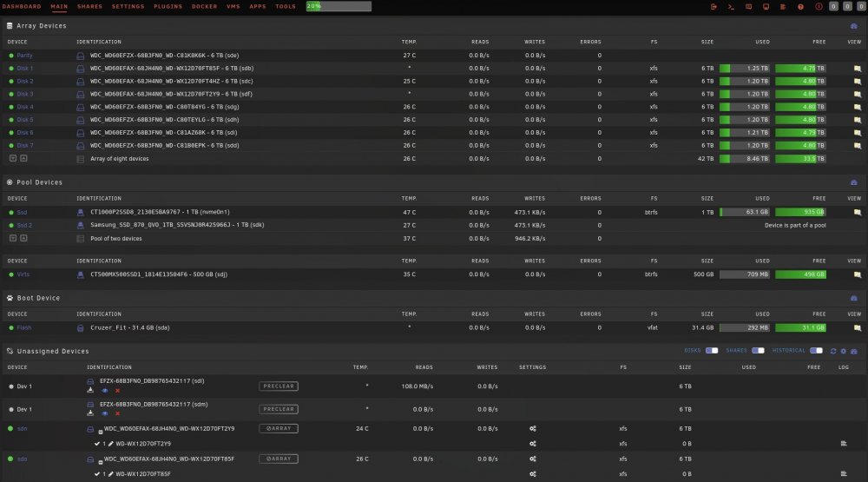Click the red alert notification icon
868x482 pixels.
819,7
